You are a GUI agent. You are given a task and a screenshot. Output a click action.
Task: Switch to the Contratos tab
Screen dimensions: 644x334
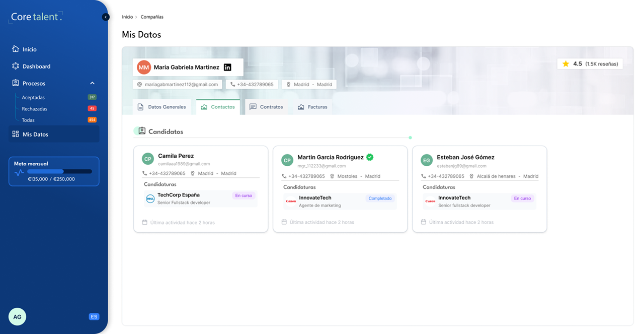tap(266, 107)
